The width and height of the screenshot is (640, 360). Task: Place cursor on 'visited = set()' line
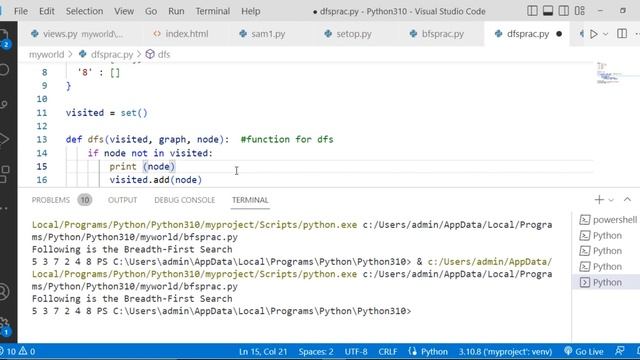pyautogui.click(x=107, y=113)
